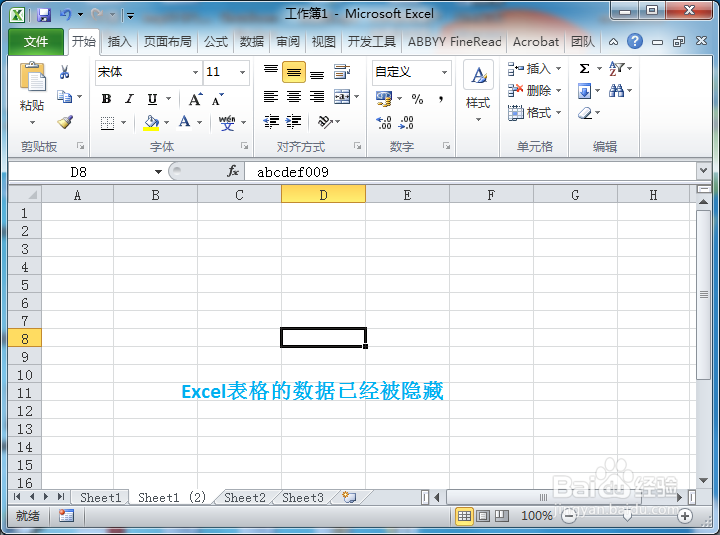Switch to the 公式 ribbon tab
This screenshot has height=535, width=720.
pos(216,42)
